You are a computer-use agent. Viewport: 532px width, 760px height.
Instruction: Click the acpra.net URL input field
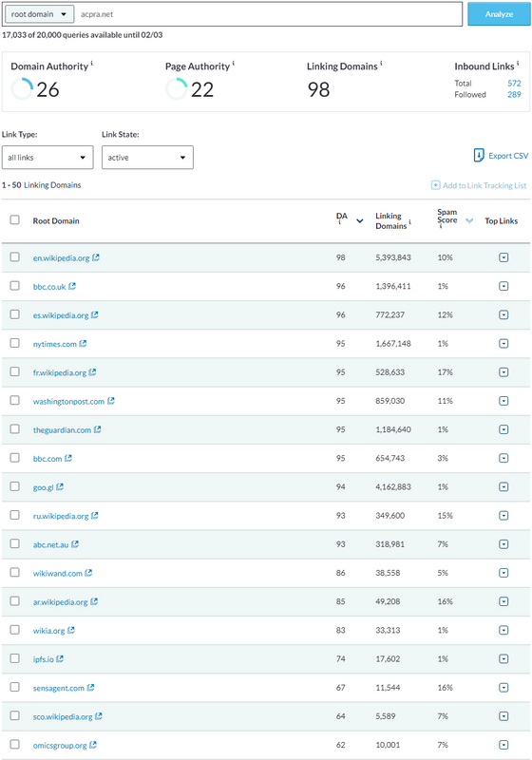269,14
